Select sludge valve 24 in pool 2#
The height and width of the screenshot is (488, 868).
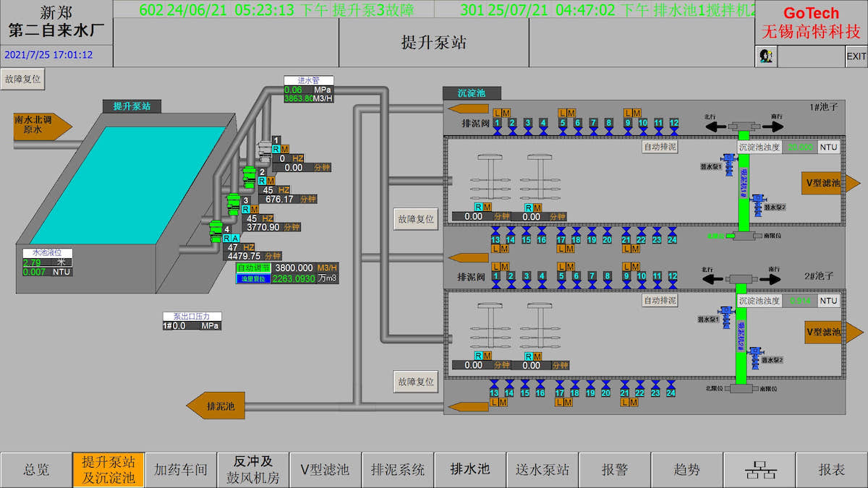672,393
